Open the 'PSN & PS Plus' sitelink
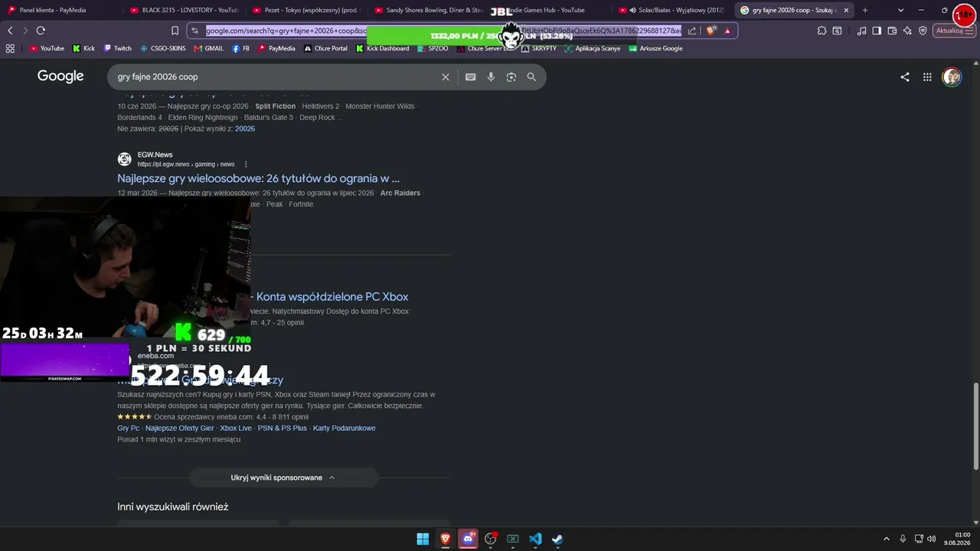 [x=283, y=428]
